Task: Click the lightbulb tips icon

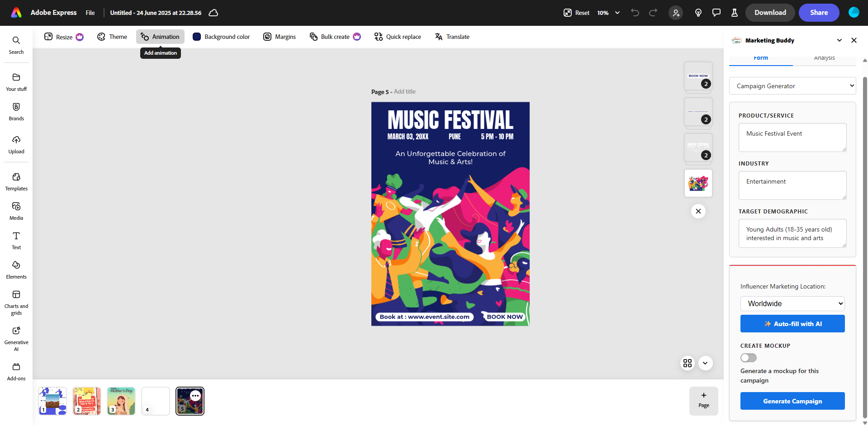Action: coord(698,13)
